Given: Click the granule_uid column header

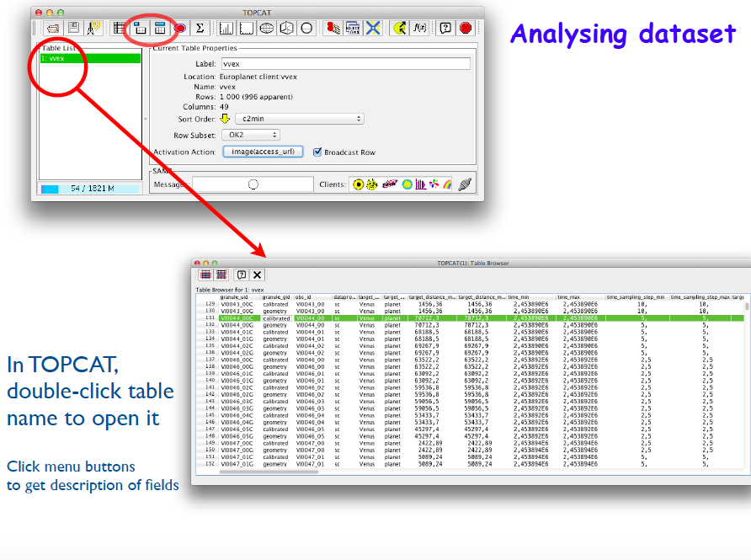Looking at the screenshot, I should (240, 297).
